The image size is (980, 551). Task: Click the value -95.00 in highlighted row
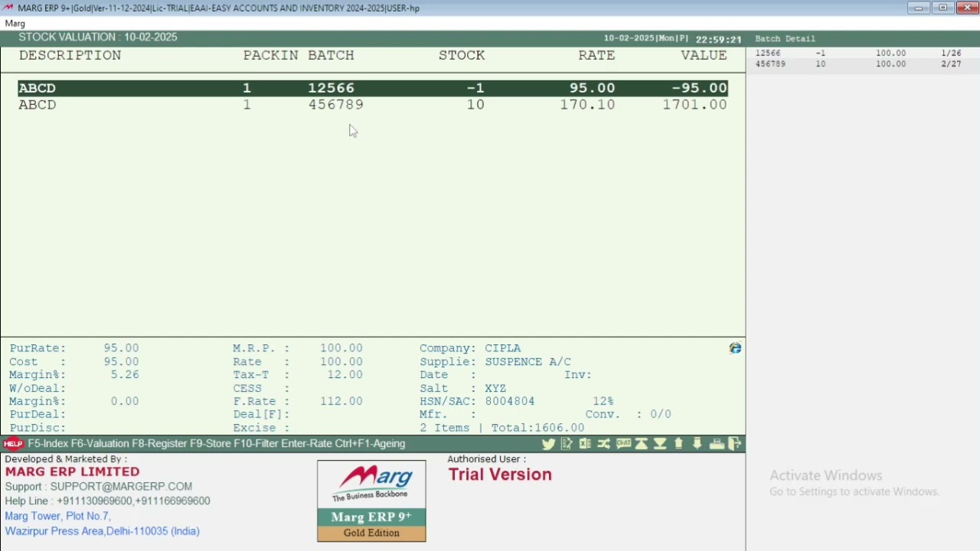(x=699, y=88)
